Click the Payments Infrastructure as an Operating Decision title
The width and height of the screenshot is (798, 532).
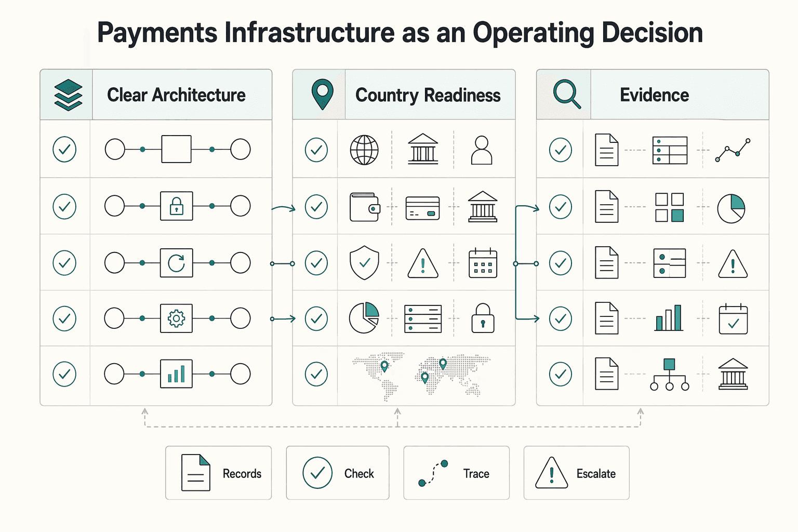[x=400, y=33]
